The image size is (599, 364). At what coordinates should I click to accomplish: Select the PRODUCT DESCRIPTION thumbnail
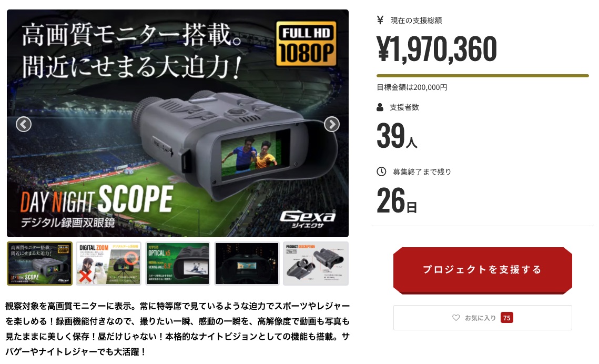point(316,264)
